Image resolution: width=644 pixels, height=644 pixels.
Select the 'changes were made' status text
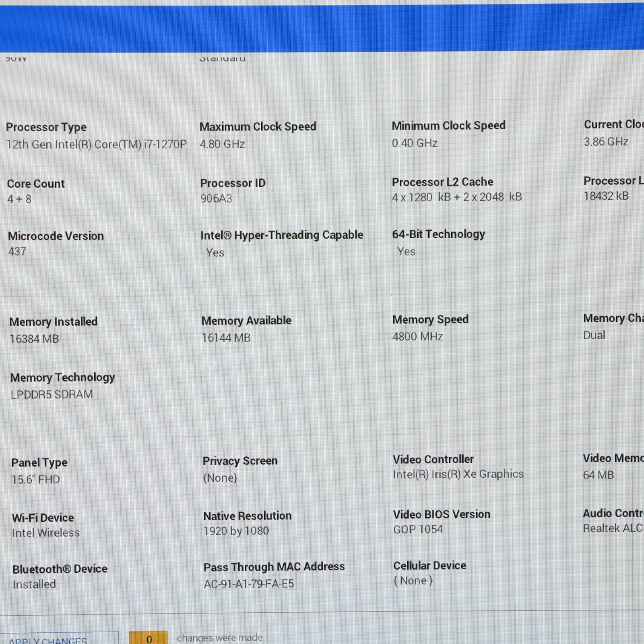click(219, 638)
